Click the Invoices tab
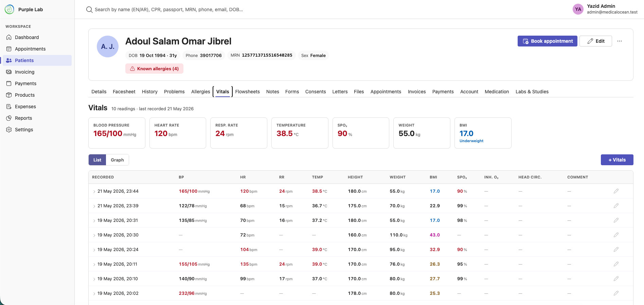The width and height of the screenshot is (644, 305). tap(417, 92)
